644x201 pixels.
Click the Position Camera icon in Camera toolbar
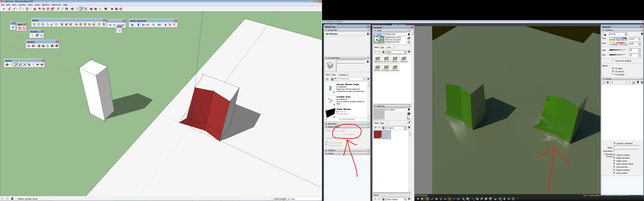tap(33, 65)
